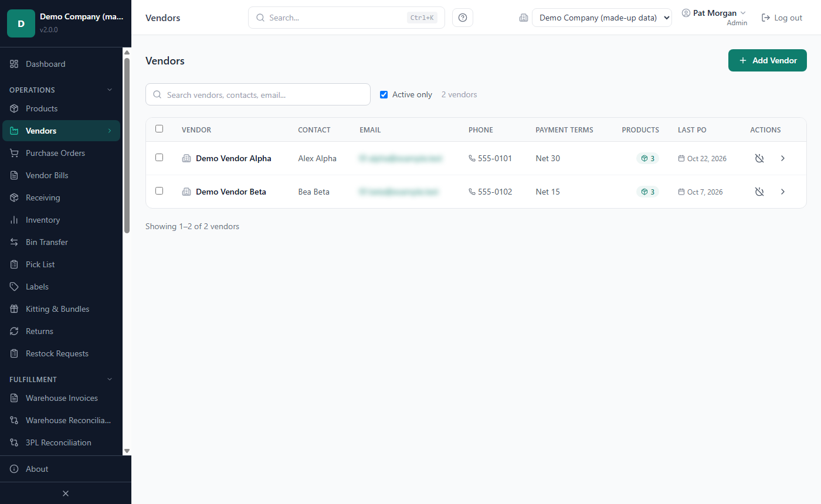
Task: Click building icon beside Demo Vendor Beta
Action: [x=186, y=192]
